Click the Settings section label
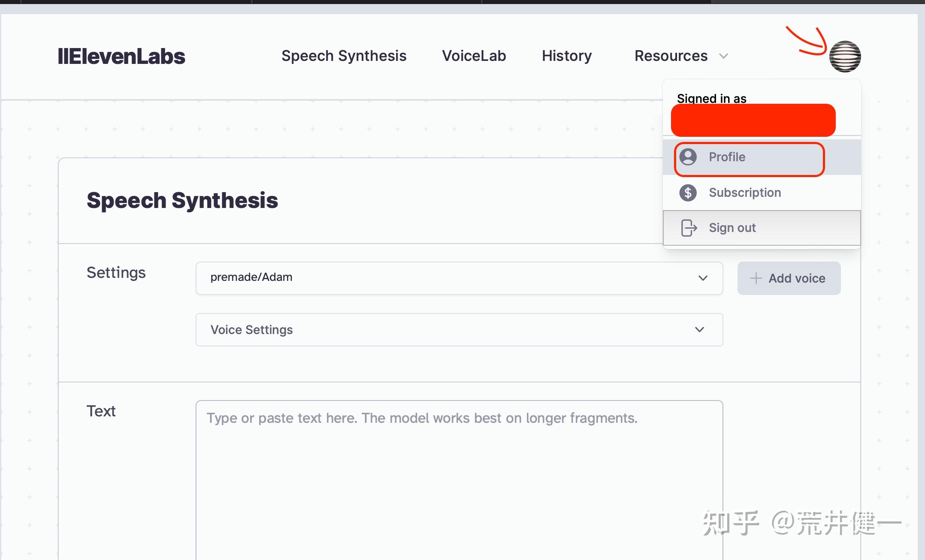The height and width of the screenshot is (560, 925). [x=116, y=273]
